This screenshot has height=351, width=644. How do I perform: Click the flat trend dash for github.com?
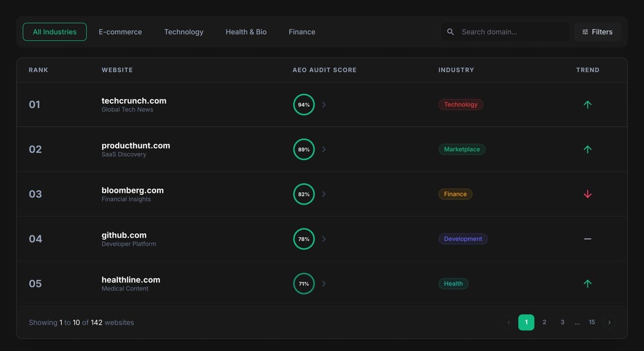(587, 239)
